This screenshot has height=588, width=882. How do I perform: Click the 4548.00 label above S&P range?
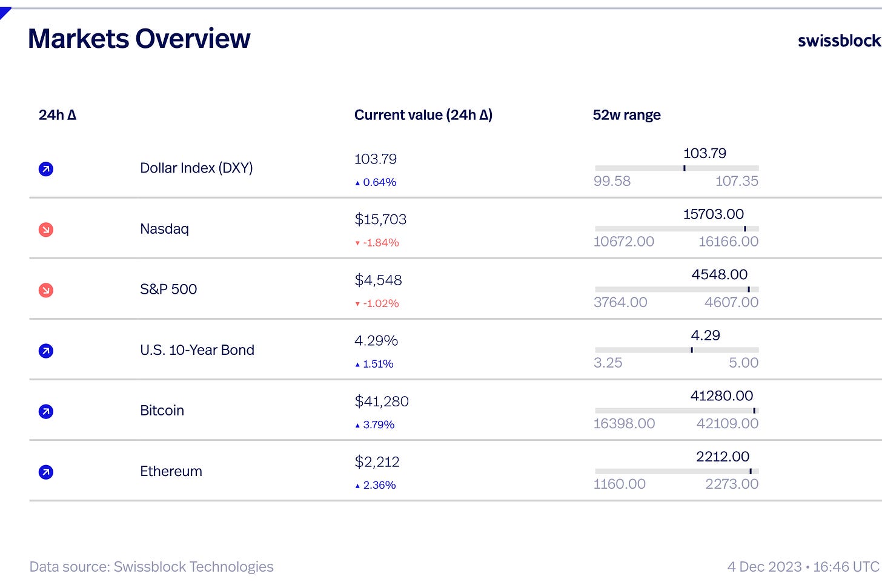point(720,275)
